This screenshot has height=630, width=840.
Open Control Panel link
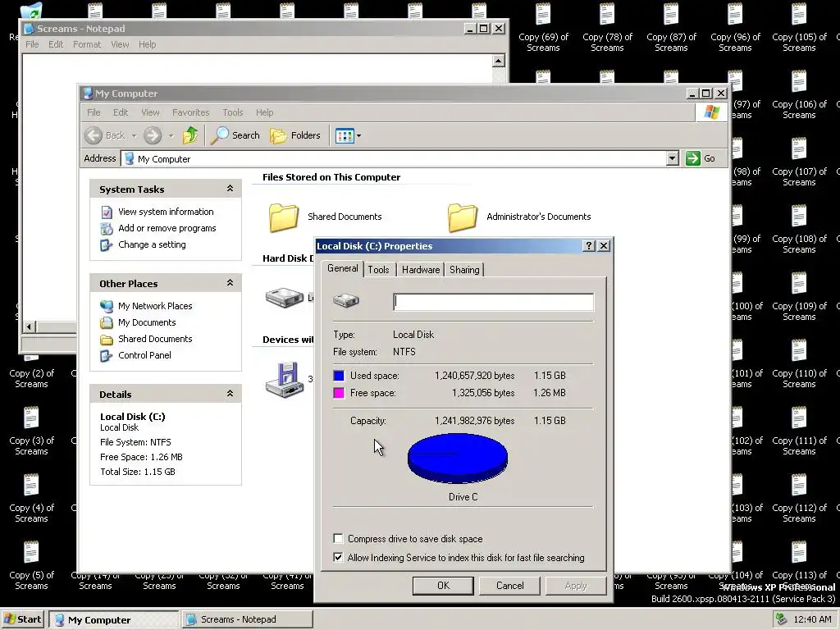(144, 355)
